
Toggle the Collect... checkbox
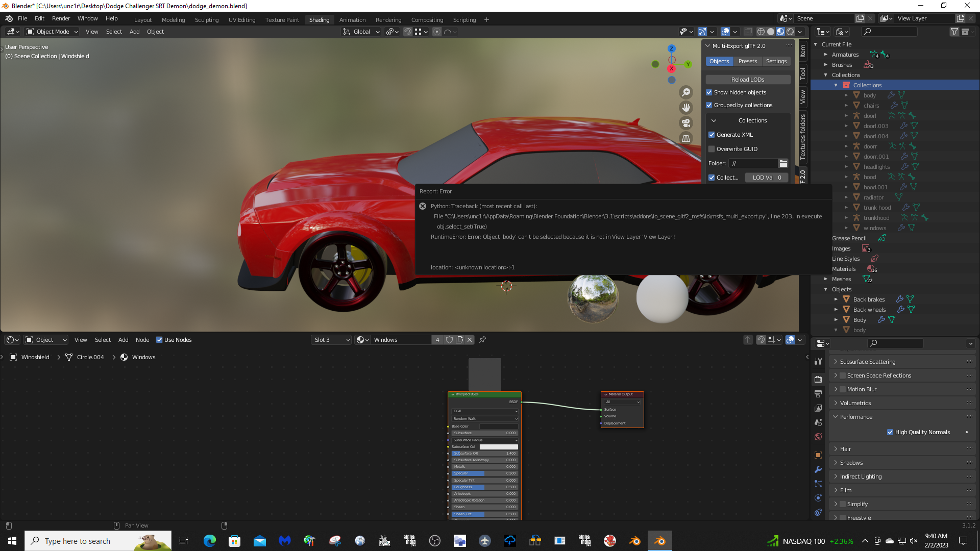click(712, 178)
